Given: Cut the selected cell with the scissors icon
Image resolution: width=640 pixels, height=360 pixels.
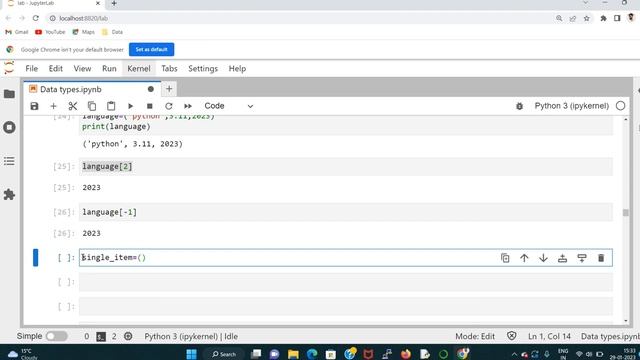Looking at the screenshot, I should pos(73,106).
